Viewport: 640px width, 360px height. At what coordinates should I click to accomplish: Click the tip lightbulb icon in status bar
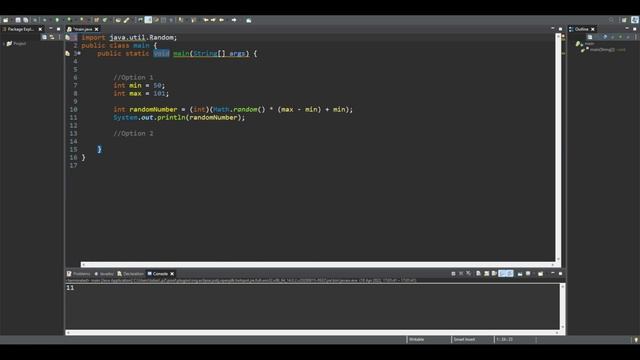tap(636, 340)
